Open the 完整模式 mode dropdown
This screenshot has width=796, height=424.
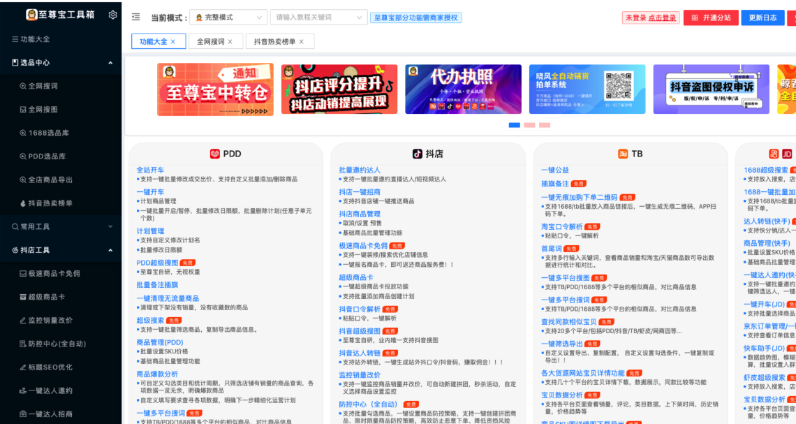coord(228,17)
